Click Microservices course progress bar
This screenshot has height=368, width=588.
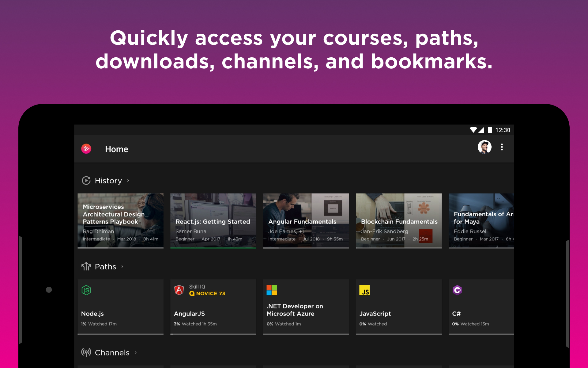point(120,248)
